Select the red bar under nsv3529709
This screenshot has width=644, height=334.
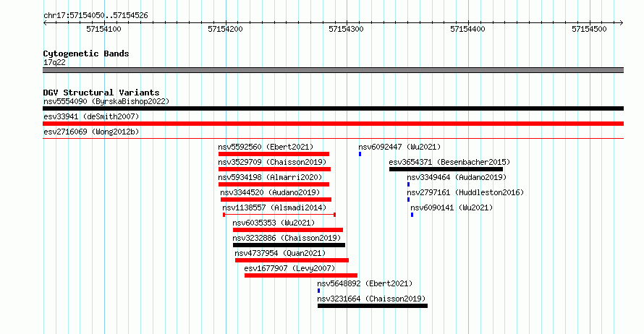(274, 169)
